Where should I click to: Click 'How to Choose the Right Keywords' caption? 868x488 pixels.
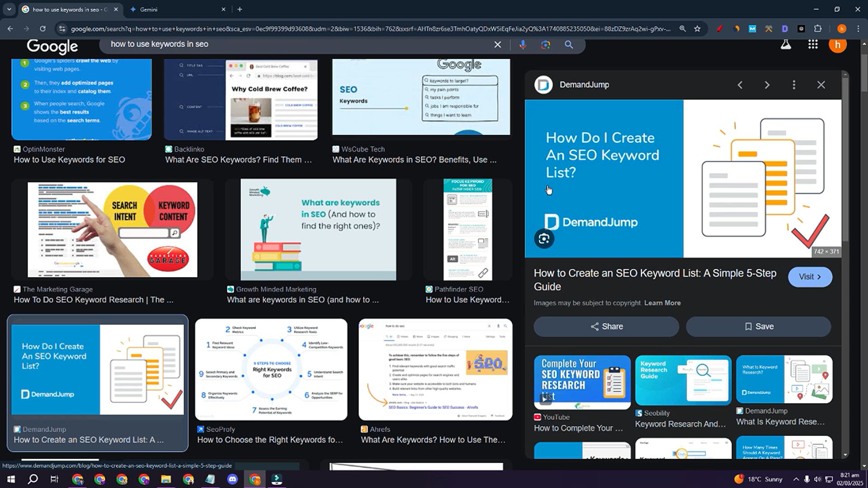270,440
